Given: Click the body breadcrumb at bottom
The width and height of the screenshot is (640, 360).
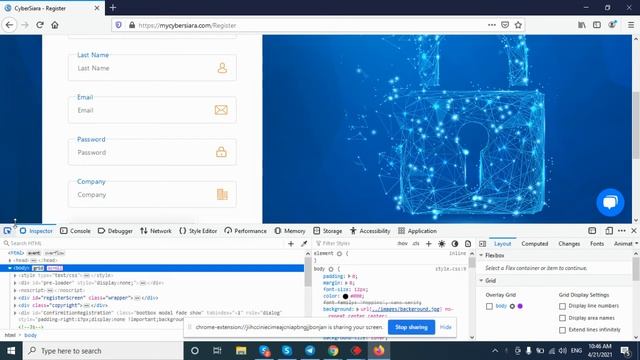Looking at the screenshot, I should 31,336.
